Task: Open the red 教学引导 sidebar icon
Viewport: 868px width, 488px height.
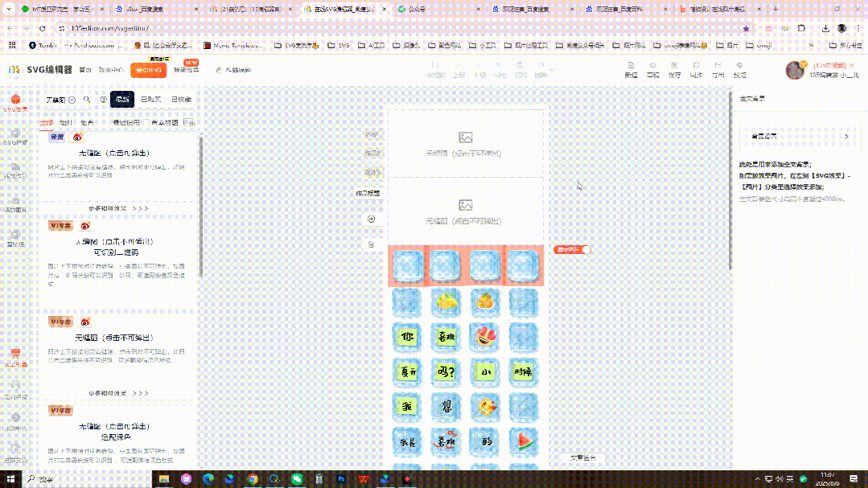Action: (15, 354)
